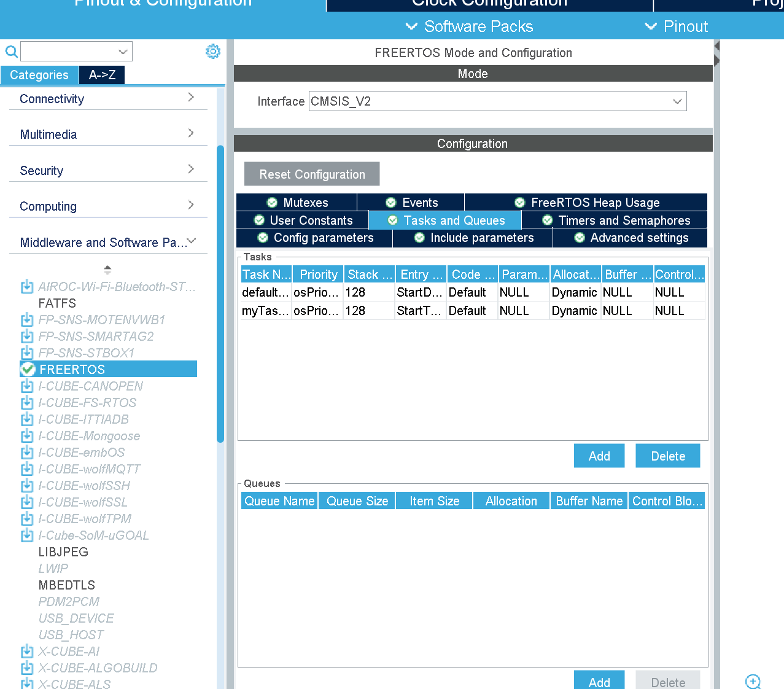
Task: Open the settings gear icon
Action: point(213,51)
